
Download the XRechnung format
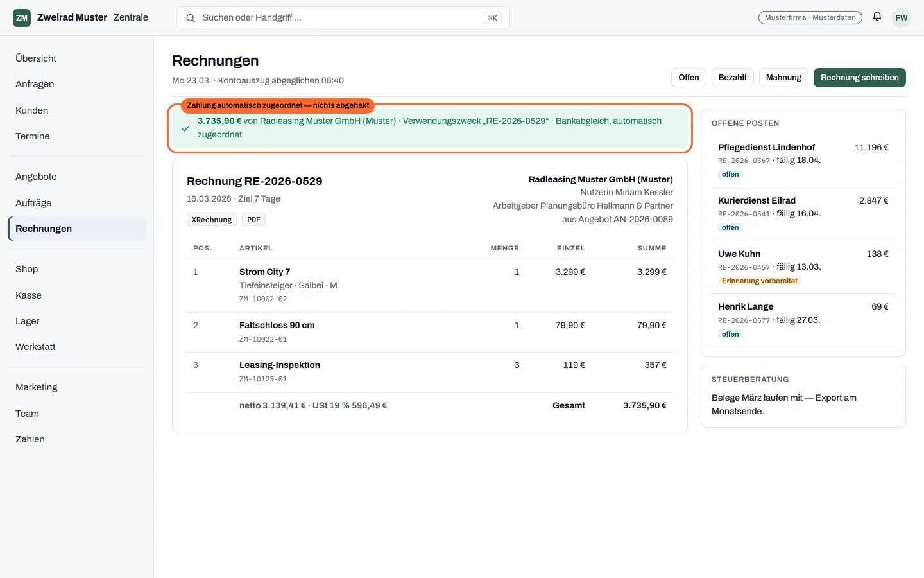(212, 220)
